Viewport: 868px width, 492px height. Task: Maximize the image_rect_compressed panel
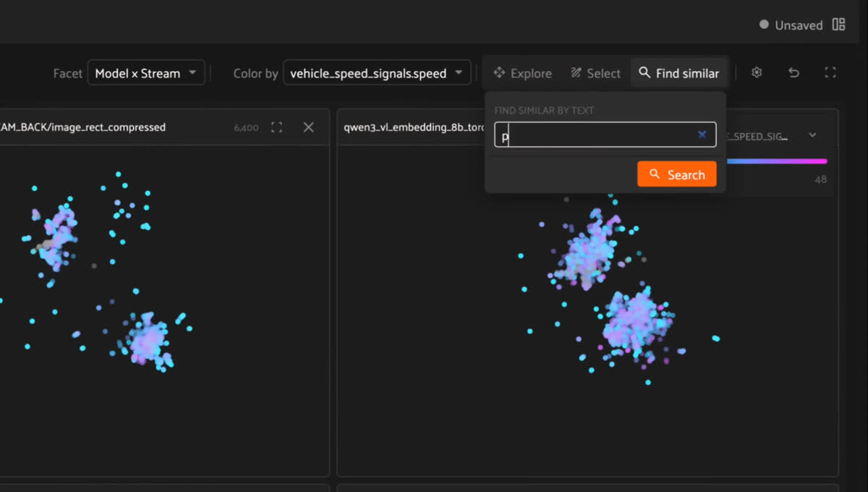coord(276,127)
